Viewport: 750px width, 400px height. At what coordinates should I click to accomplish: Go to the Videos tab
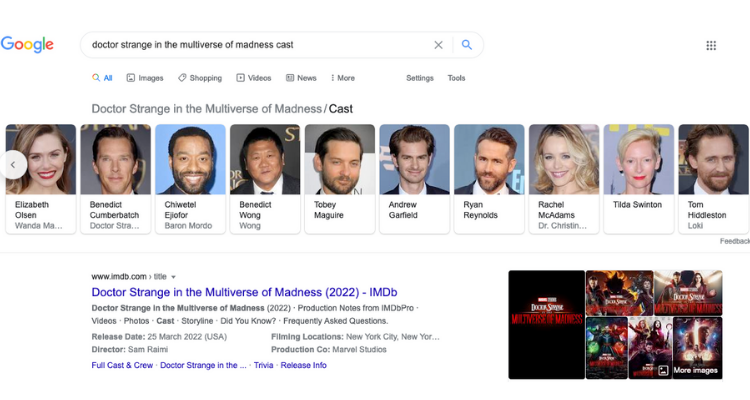[x=254, y=78]
